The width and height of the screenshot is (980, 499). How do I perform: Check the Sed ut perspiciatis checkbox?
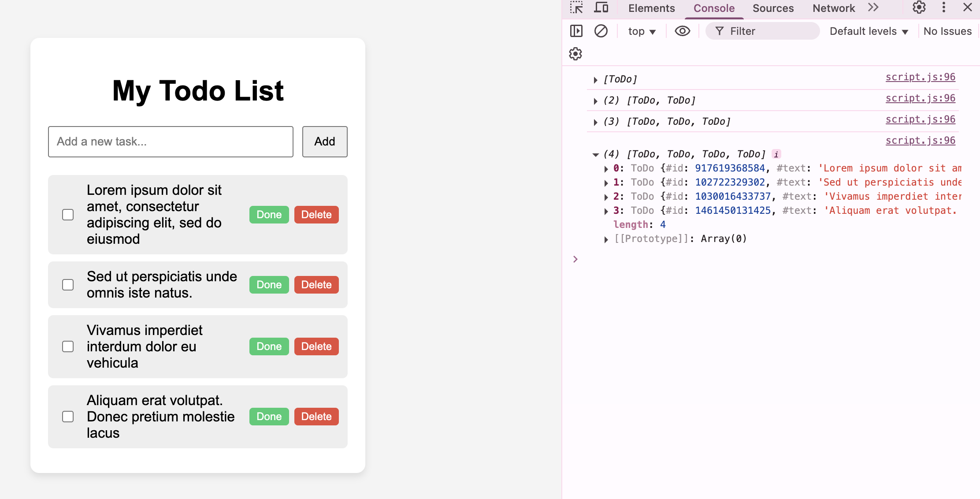click(68, 285)
